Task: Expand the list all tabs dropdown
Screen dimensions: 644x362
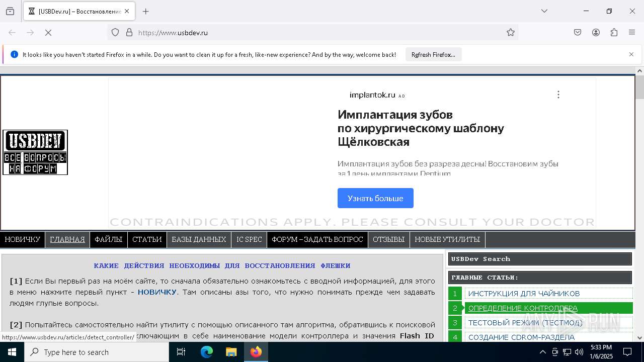Action: click(544, 11)
